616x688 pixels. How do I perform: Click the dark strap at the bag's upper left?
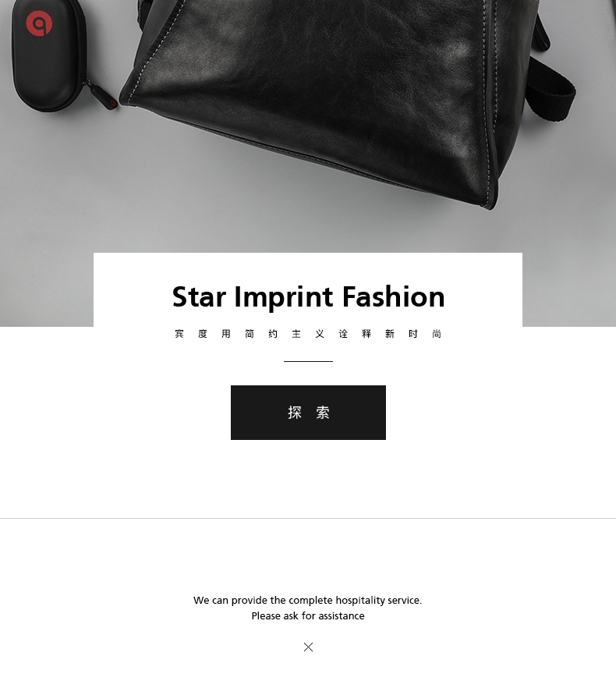tap(143, 12)
